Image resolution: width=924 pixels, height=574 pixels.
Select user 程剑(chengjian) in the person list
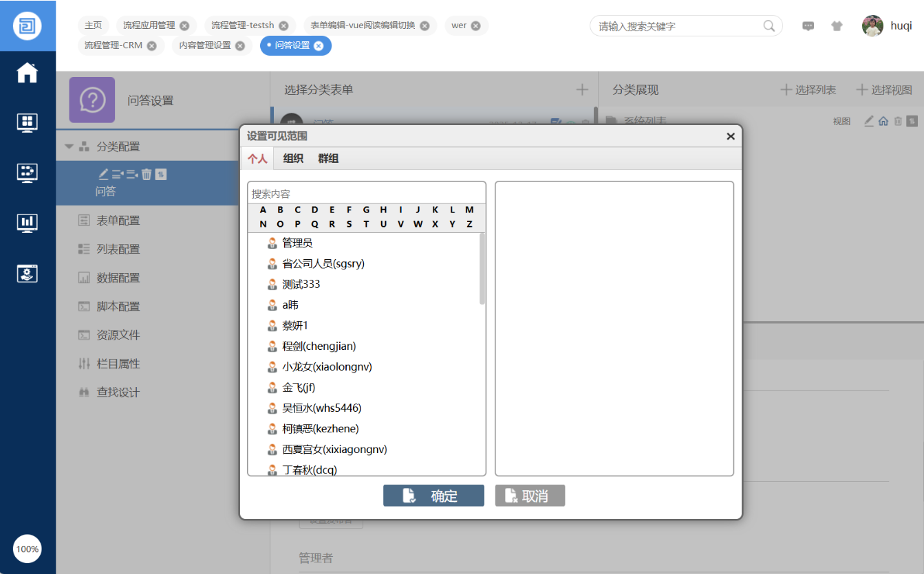click(x=319, y=346)
